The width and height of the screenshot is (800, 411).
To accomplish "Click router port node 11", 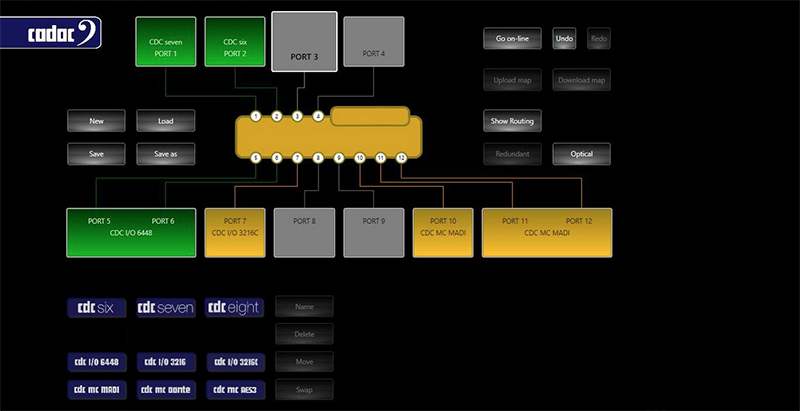I will click(381, 158).
